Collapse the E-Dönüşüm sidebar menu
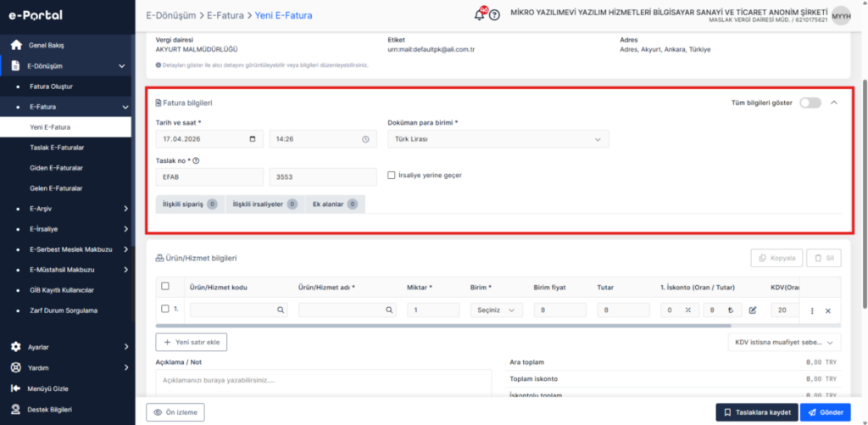The image size is (868, 425). click(x=122, y=66)
